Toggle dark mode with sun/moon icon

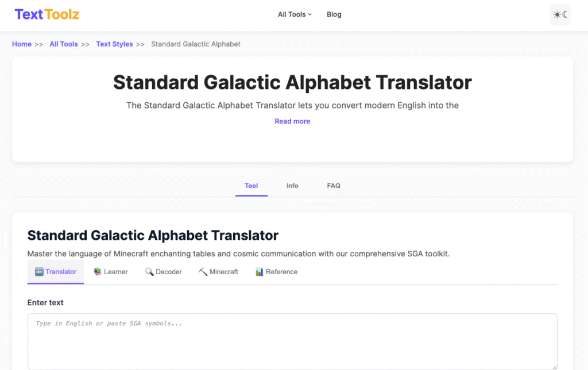coord(560,14)
